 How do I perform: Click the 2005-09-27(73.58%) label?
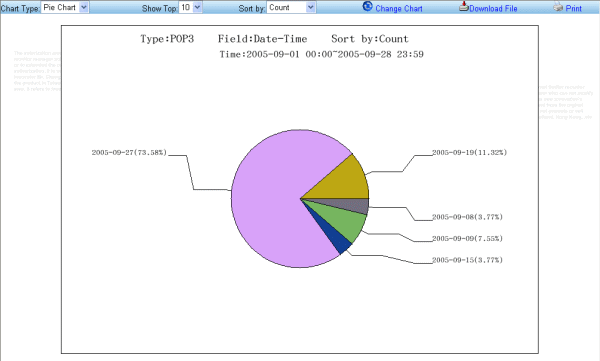(129, 152)
